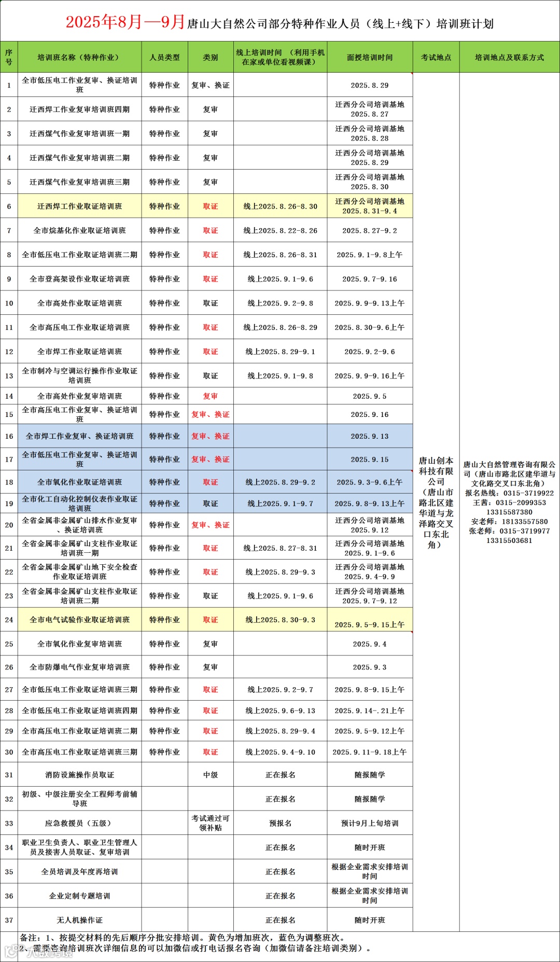Screen dimensions: 560x962
Task: Select course '全省金属非金属矿山地下安全检查作业取证培训班'
Action: [79, 571]
